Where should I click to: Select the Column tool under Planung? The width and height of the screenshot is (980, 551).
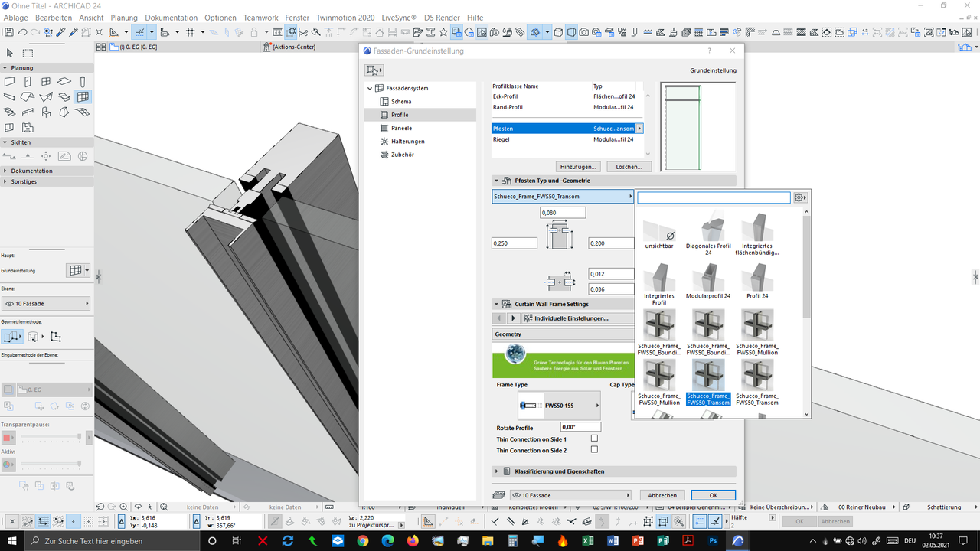tap(83, 82)
